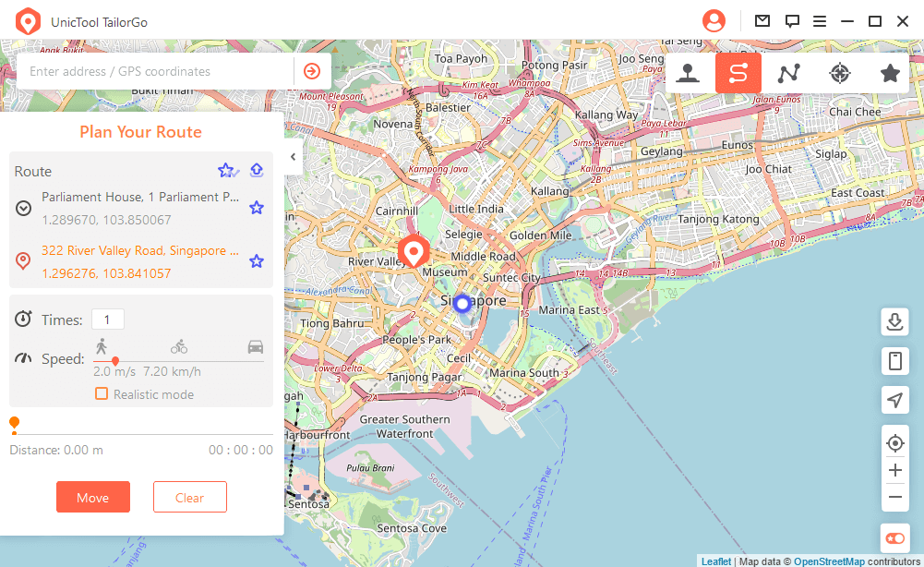Viewport: 924px width, 567px height.
Task: Select the 322 River Valley Road address
Action: 140,250
